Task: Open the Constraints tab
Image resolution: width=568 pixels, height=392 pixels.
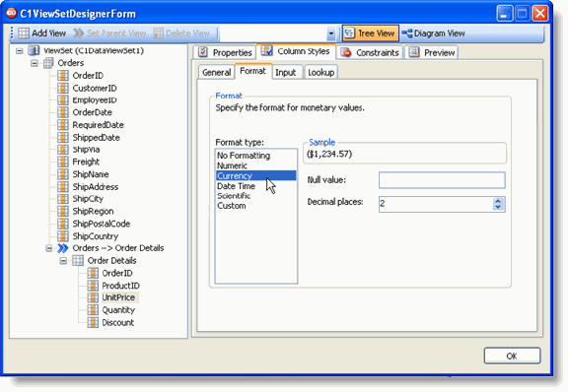Action: [370, 53]
